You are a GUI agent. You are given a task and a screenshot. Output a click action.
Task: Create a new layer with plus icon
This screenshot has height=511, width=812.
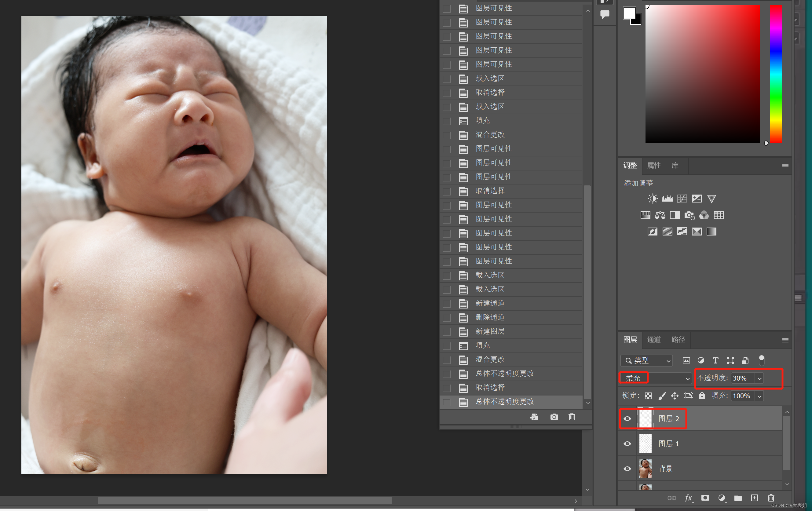point(754,498)
